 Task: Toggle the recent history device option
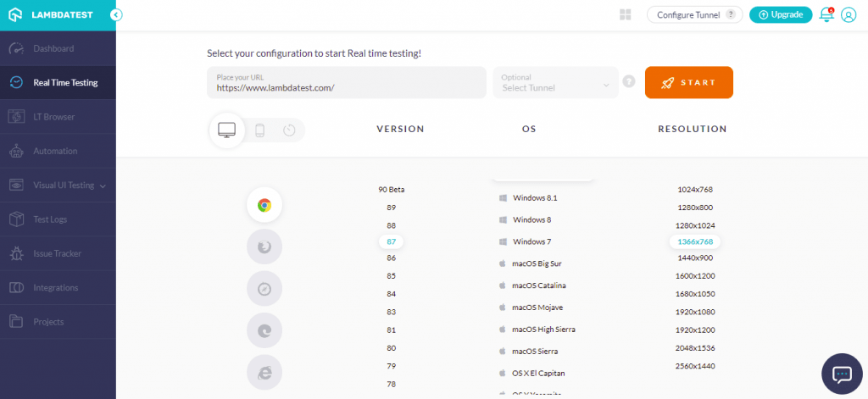click(289, 130)
